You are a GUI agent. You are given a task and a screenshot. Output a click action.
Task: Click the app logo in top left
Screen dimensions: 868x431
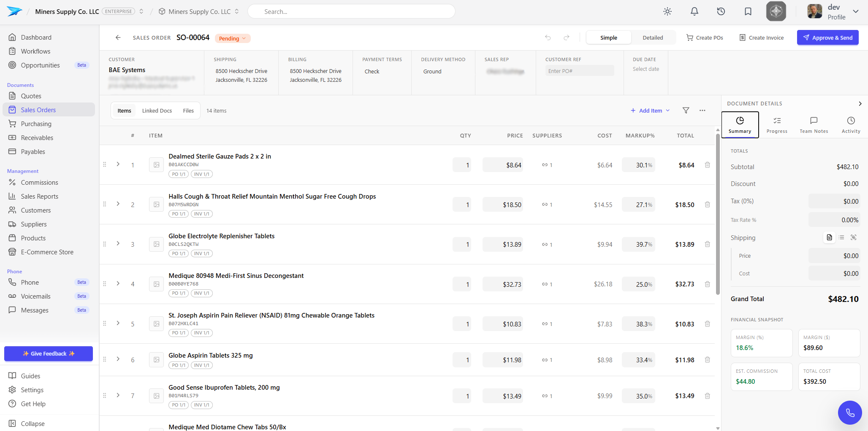[14, 11]
